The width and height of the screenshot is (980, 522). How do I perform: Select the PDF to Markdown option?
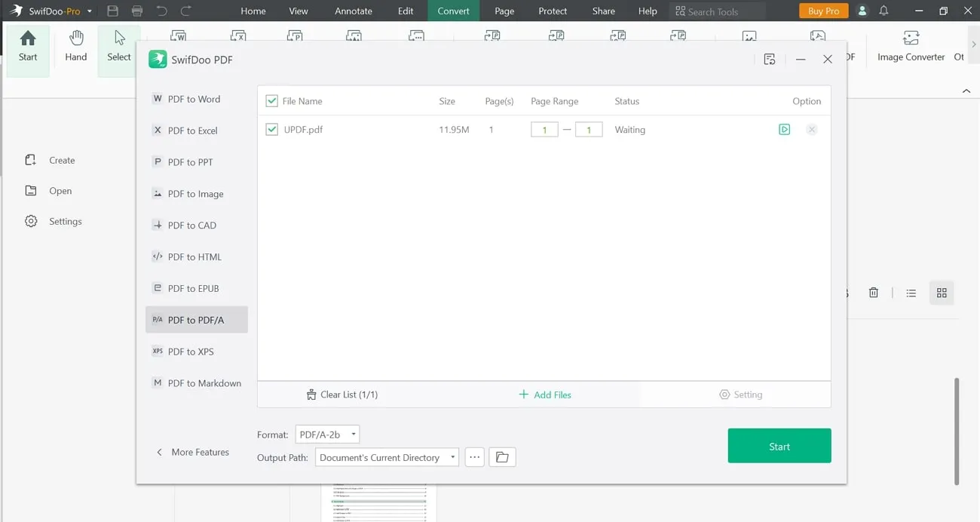pyautogui.click(x=196, y=383)
